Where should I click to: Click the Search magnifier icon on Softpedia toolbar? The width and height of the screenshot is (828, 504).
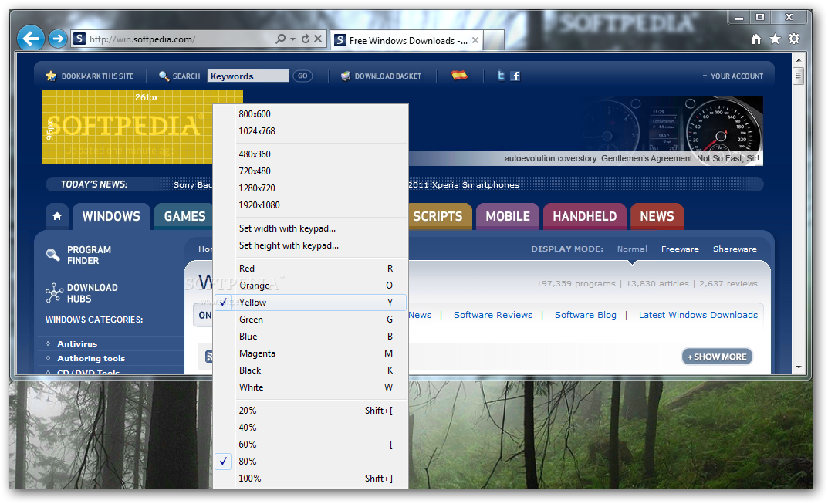[164, 76]
